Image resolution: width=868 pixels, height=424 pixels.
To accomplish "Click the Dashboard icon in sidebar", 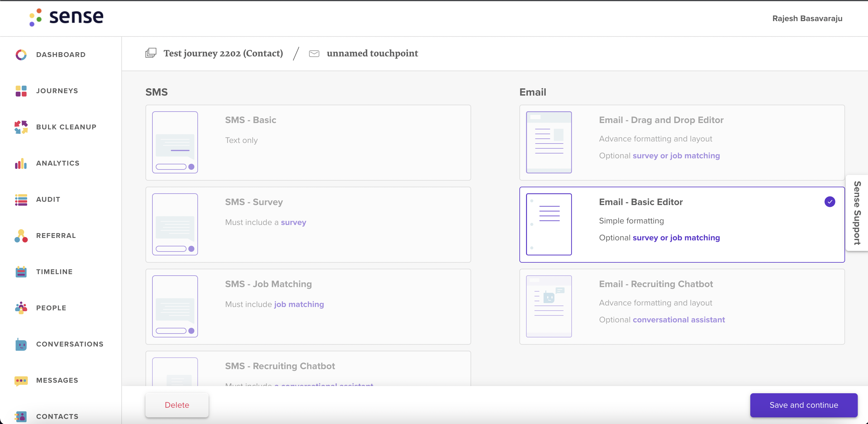I will click(x=21, y=54).
